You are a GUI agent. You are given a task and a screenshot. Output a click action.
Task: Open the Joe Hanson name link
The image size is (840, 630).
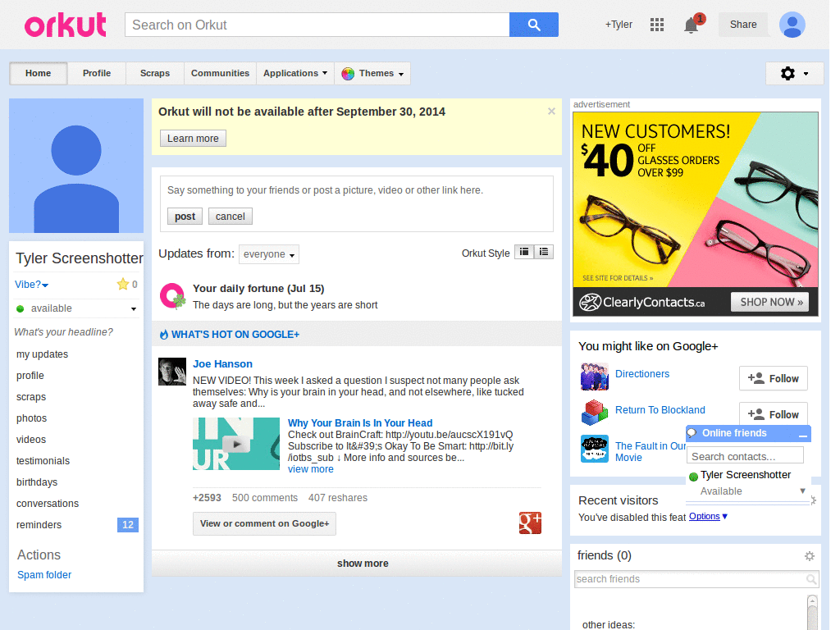click(x=222, y=363)
